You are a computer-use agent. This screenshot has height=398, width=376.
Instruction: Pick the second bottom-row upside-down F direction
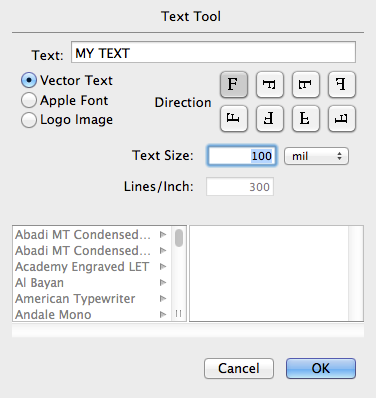point(270,118)
